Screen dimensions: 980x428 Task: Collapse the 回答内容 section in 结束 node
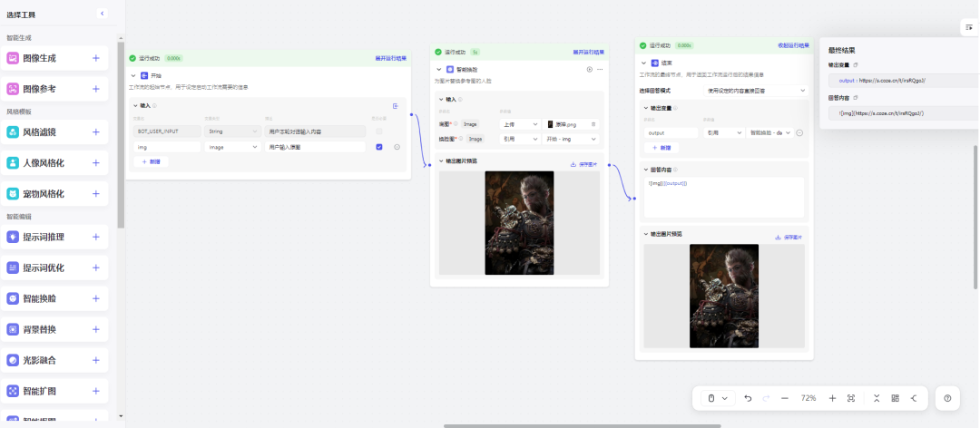[x=646, y=170]
